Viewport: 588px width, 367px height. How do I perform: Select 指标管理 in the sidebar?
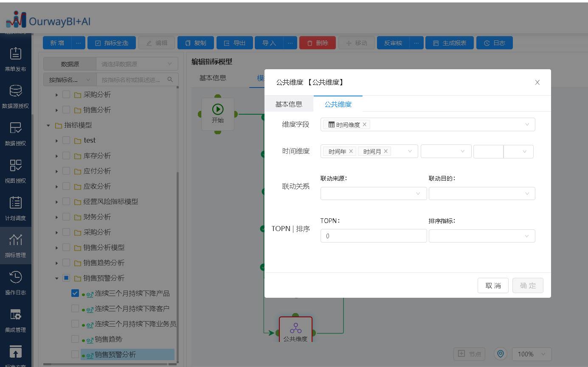[x=15, y=246]
